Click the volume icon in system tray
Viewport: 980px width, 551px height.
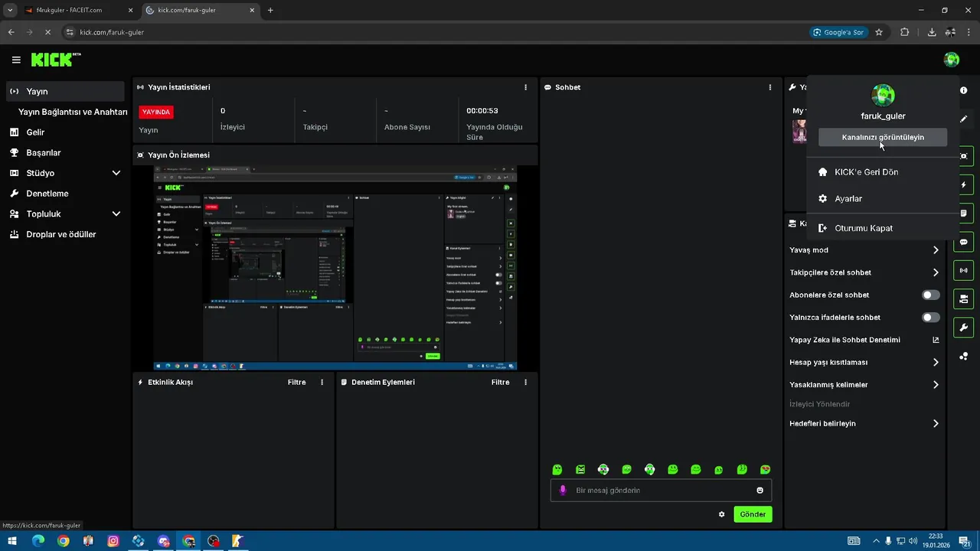point(913,541)
